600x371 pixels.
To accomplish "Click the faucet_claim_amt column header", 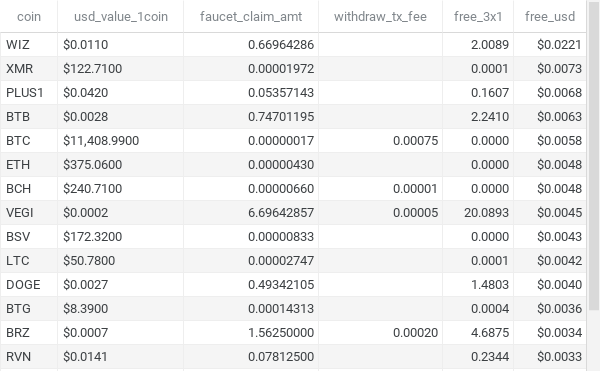I will [x=251, y=16].
